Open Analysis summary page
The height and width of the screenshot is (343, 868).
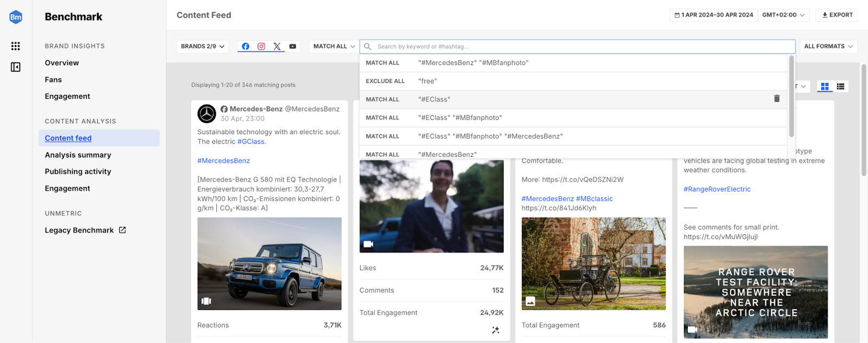(x=78, y=155)
